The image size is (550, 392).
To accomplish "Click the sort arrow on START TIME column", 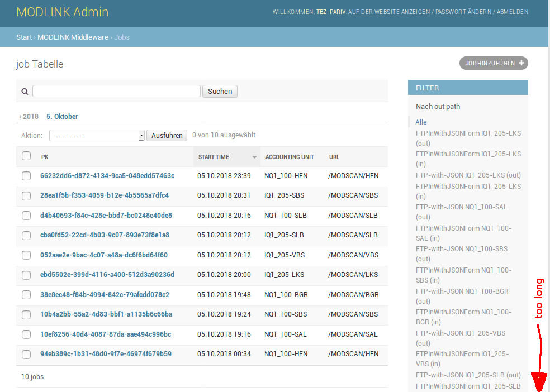I will [x=254, y=157].
